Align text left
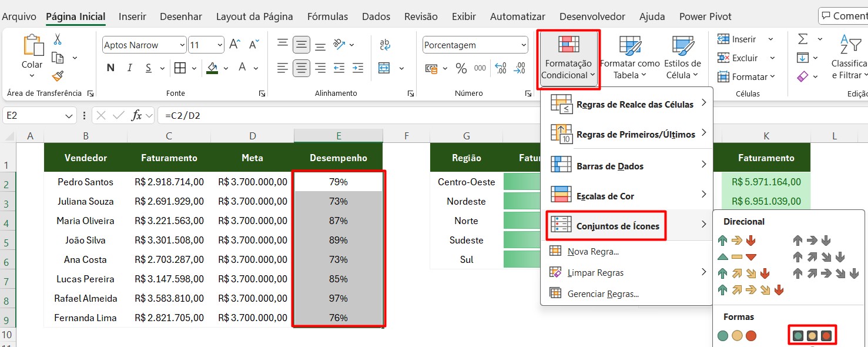The image size is (868, 347). (x=283, y=68)
